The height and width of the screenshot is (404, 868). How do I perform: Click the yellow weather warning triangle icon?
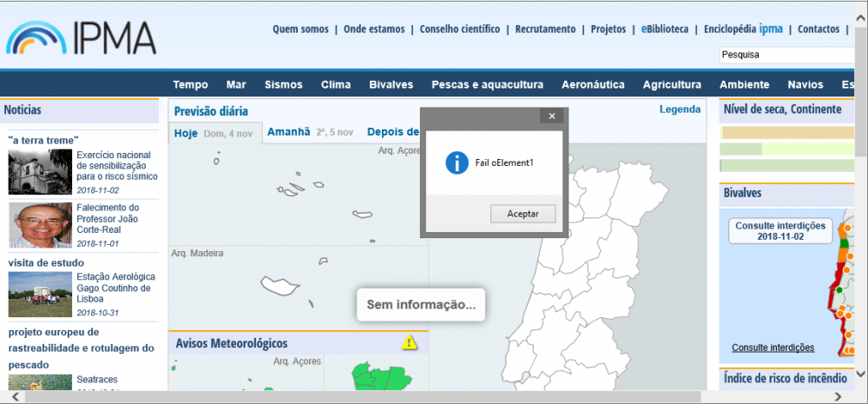[409, 342]
